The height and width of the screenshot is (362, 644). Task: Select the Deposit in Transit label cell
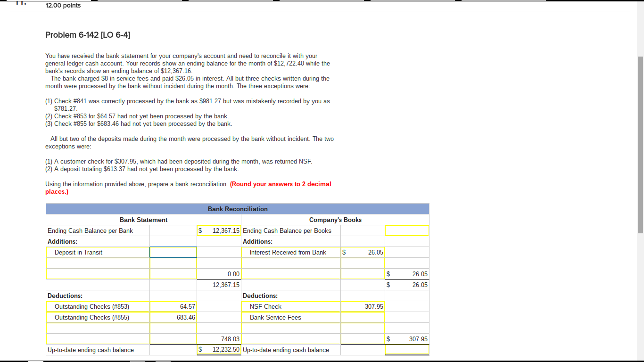coord(98,252)
